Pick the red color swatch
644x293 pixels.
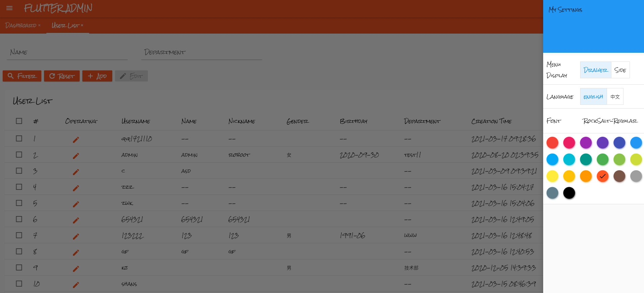tap(552, 142)
